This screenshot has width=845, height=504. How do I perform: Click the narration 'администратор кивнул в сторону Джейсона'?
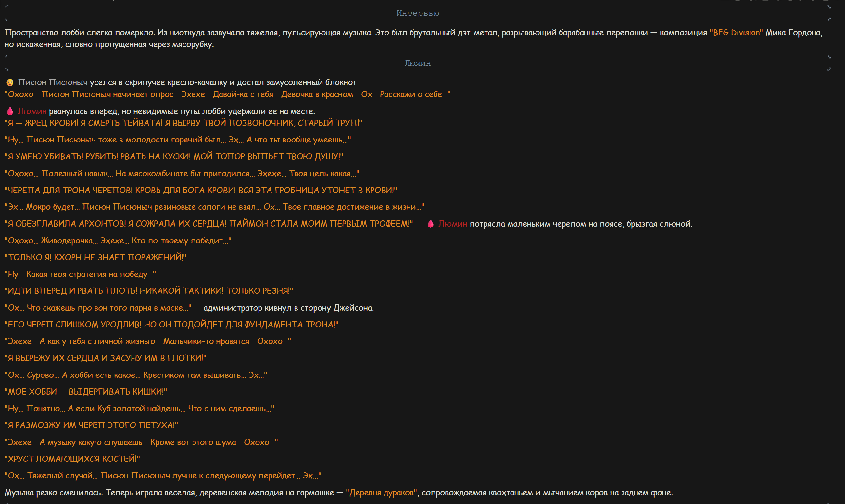point(288,308)
